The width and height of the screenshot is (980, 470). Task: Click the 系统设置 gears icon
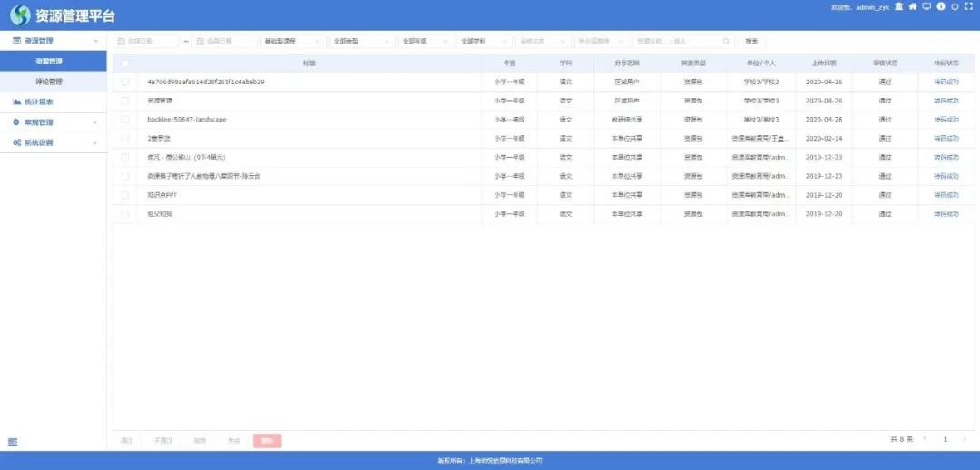(x=17, y=142)
